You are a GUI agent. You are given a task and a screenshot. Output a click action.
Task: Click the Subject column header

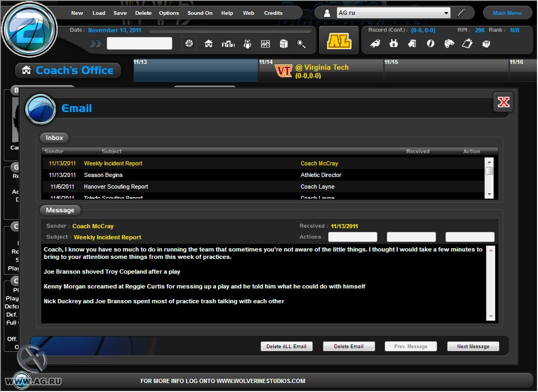[x=112, y=151]
